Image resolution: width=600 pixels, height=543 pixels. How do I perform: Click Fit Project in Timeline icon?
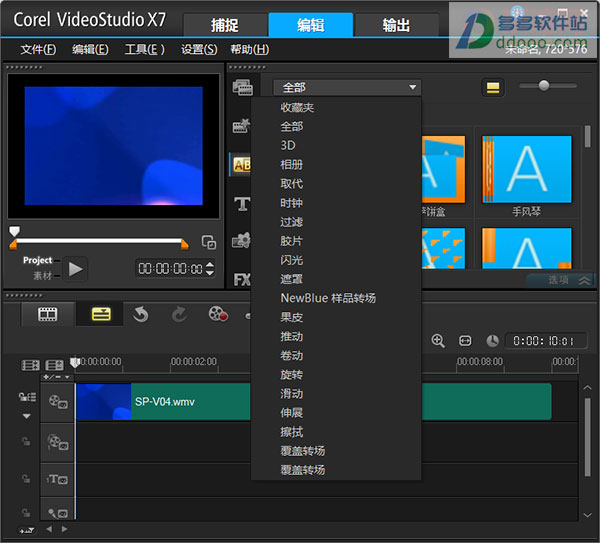click(x=465, y=341)
